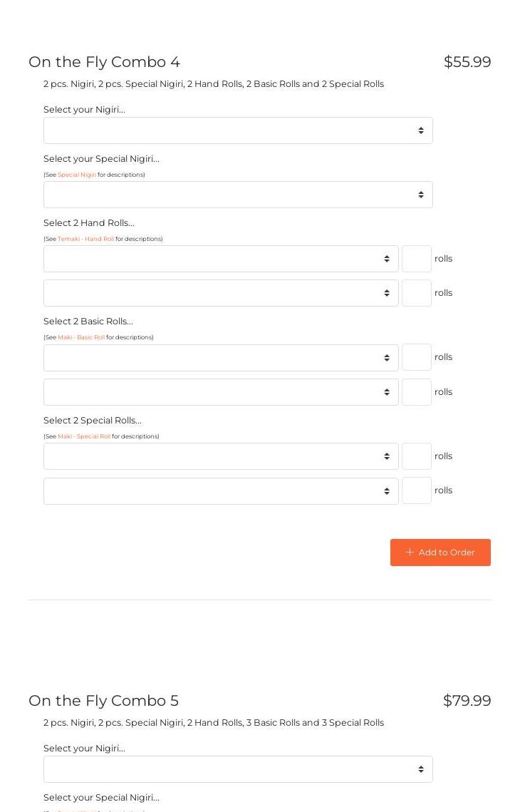Click second Hand Rolls quantity box
This screenshot has width=520, height=812.
(x=417, y=293)
